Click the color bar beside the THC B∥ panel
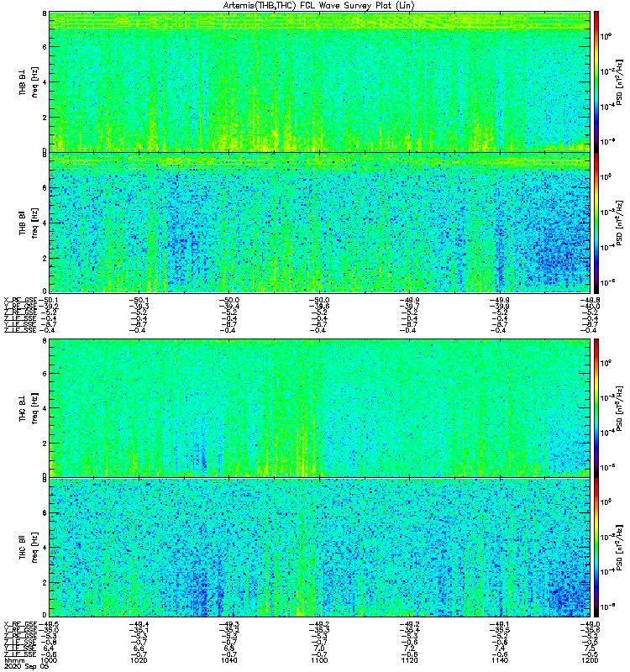 pos(596,548)
